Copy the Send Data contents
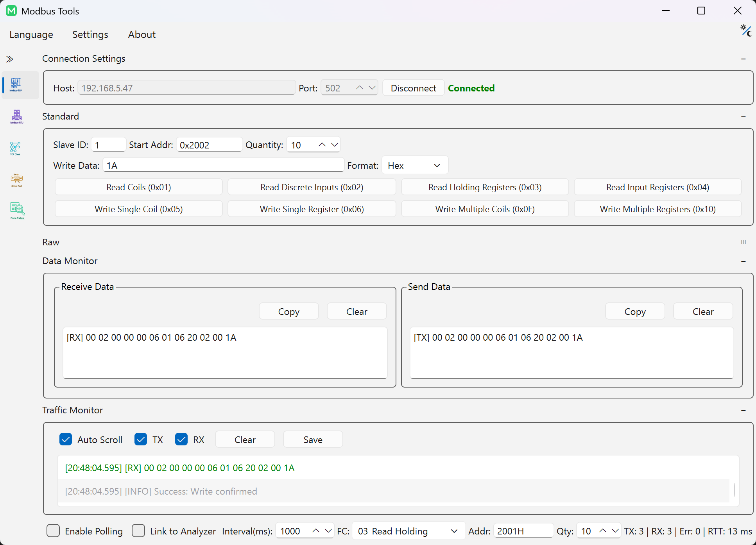Screen dimensions: 756x545 (x=635, y=311)
